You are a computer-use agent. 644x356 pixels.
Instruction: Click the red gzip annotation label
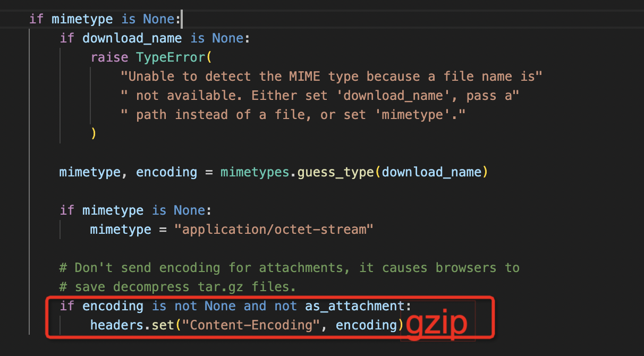click(436, 325)
